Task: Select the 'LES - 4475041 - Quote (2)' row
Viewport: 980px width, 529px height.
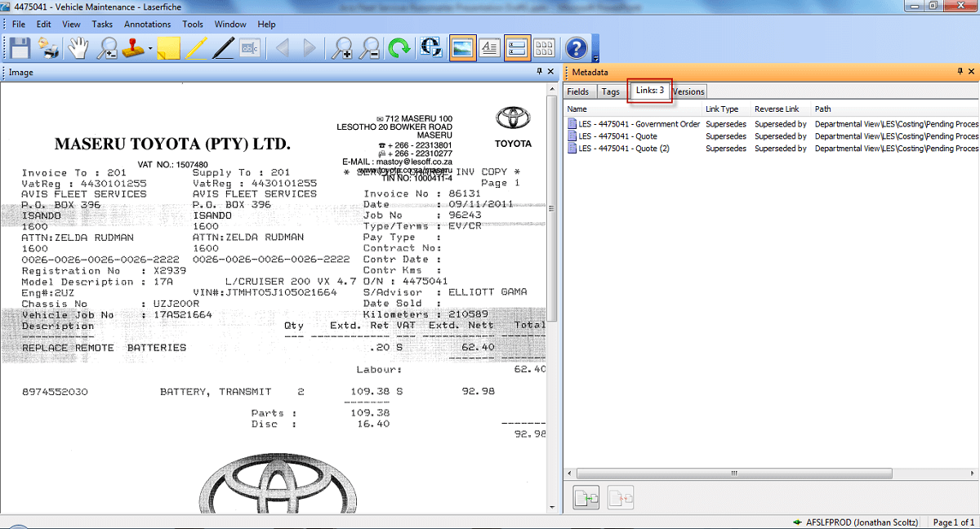Action: coord(772,149)
